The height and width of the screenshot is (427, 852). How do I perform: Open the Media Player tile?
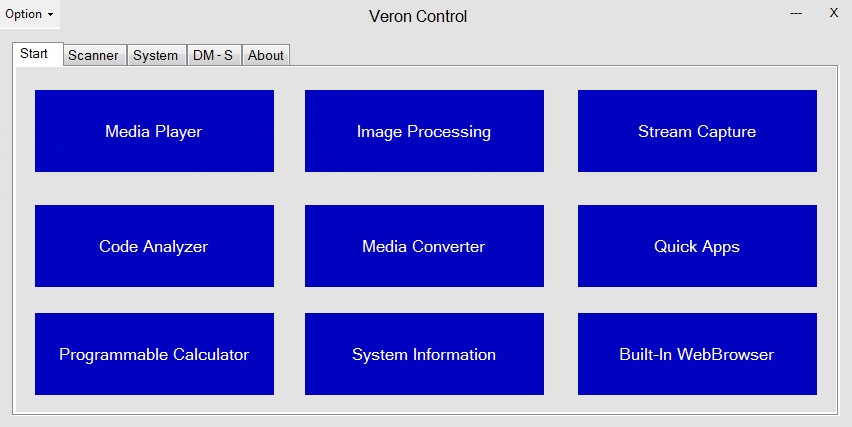[154, 131]
